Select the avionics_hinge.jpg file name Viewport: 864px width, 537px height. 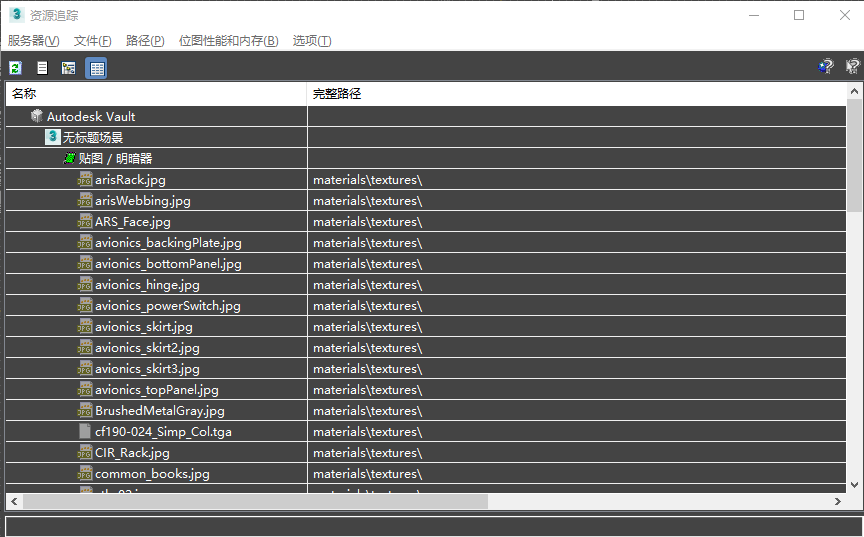[x=147, y=285]
